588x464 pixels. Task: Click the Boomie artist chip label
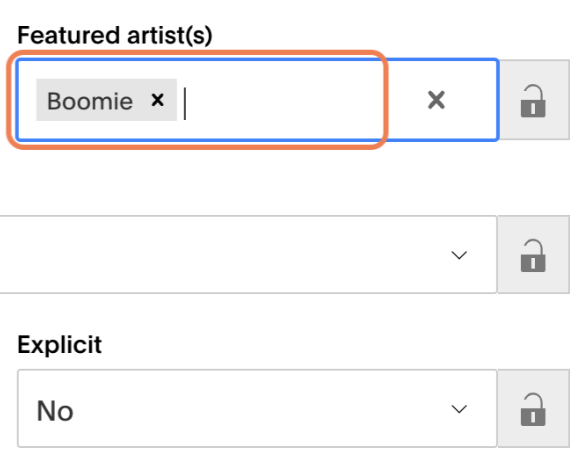(x=90, y=101)
